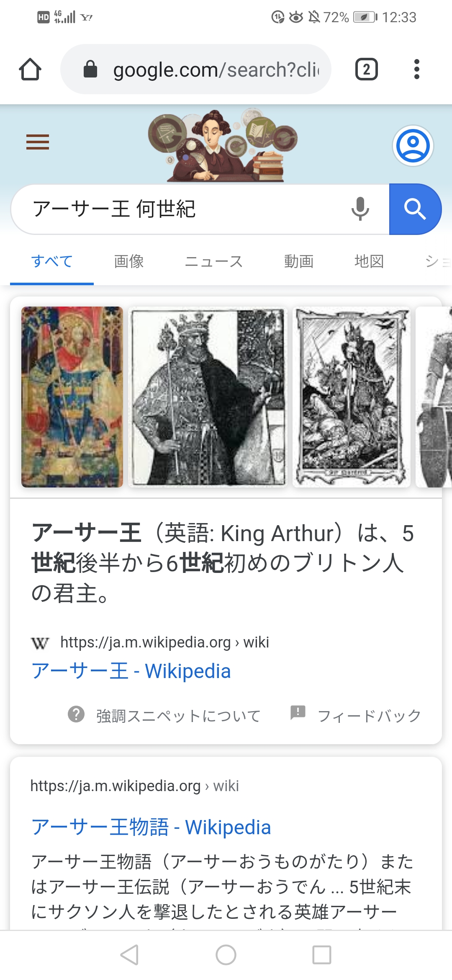This screenshot has height=980, width=452.
Task: Open the colorful tapestry King Arthur image
Action: point(72,397)
